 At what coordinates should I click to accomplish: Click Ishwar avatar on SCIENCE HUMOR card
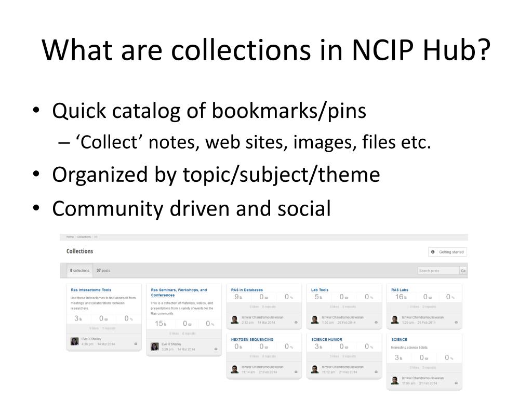click(x=315, y=369)
